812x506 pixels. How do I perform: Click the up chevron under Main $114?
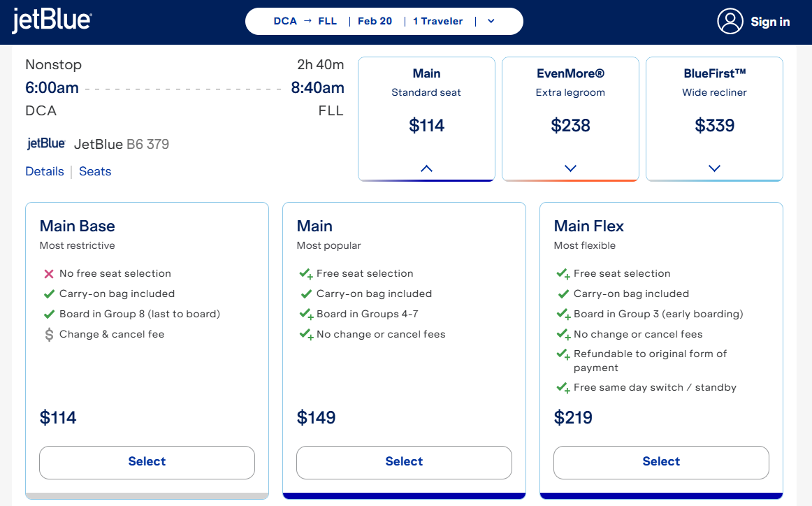click(427, 168)
